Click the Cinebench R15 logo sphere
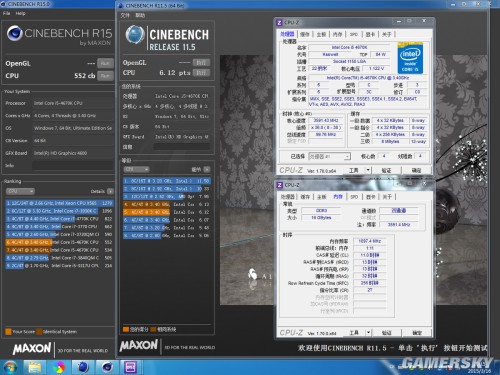This screenshot has height=375, width=500. tap(15, 33)
